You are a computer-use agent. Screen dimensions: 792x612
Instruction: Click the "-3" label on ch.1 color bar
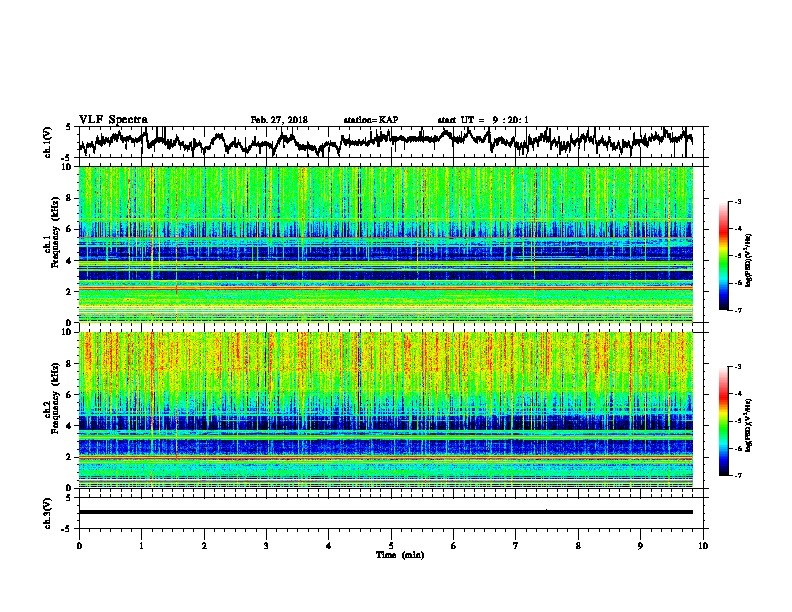[737, 201]
